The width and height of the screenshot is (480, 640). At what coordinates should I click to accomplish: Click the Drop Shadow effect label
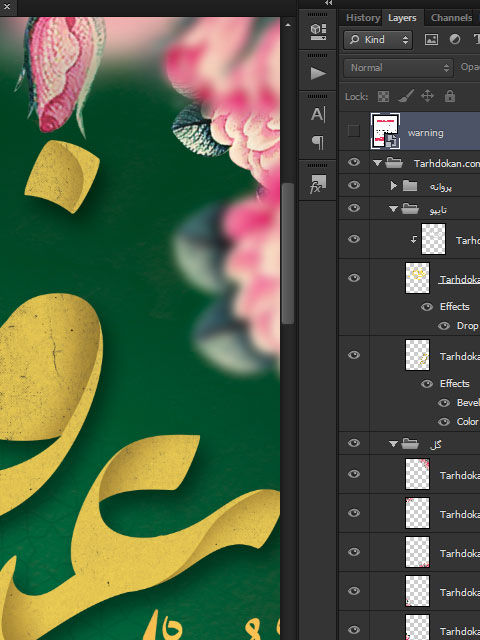pyautogui.click(x=467, y=326)
